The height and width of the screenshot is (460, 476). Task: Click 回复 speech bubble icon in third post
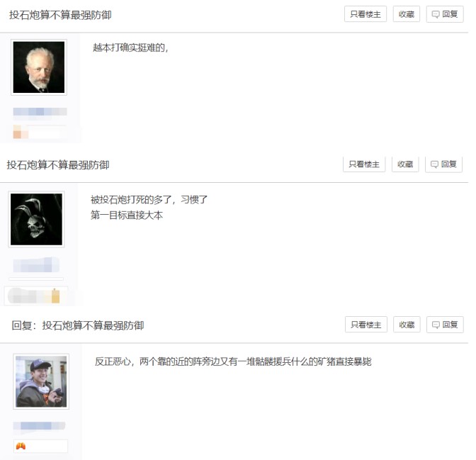pyautogui.click(x=436, y=325)
